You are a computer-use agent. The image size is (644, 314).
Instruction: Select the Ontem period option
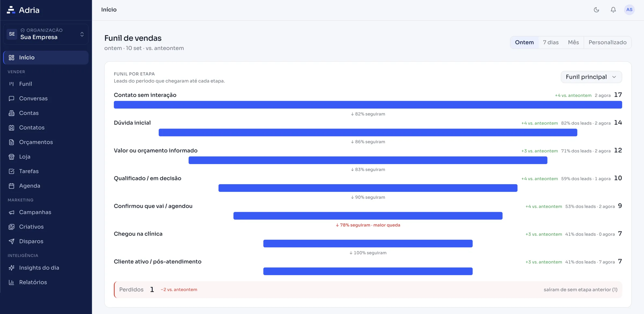tap(524, 42)
